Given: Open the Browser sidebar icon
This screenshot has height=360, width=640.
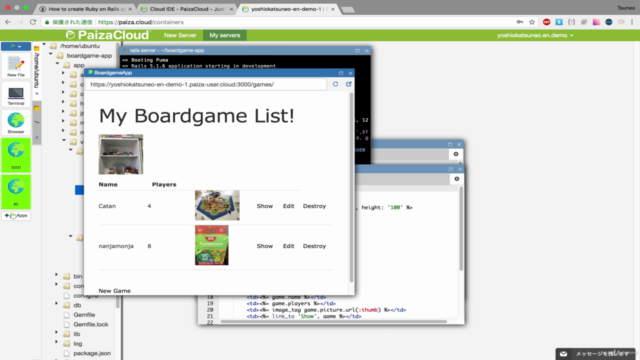Looking at the screenshot, I should click(x=16, y=123).
